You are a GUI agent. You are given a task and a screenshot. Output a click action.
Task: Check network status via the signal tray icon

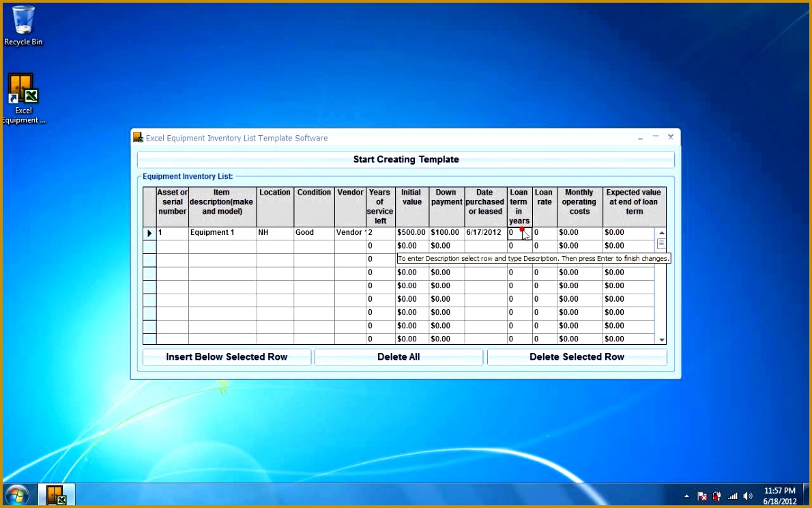(x=731, y=496)
